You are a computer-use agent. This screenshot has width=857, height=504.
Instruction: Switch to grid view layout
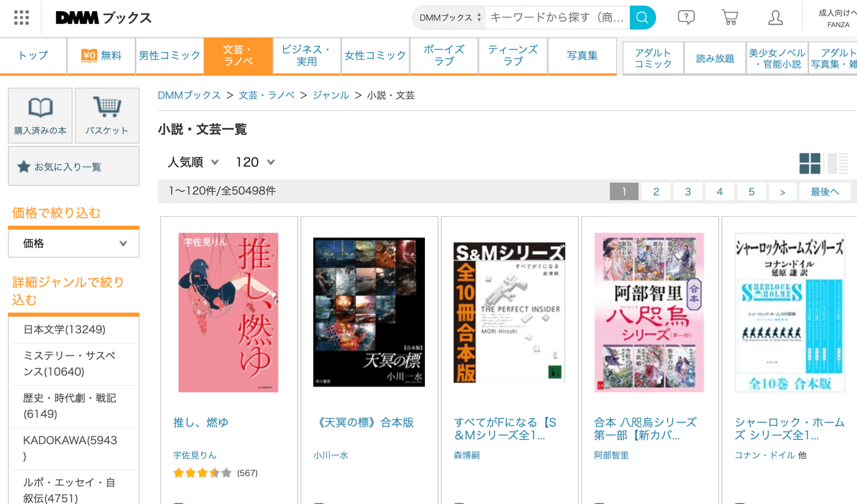tap(810, 163)
